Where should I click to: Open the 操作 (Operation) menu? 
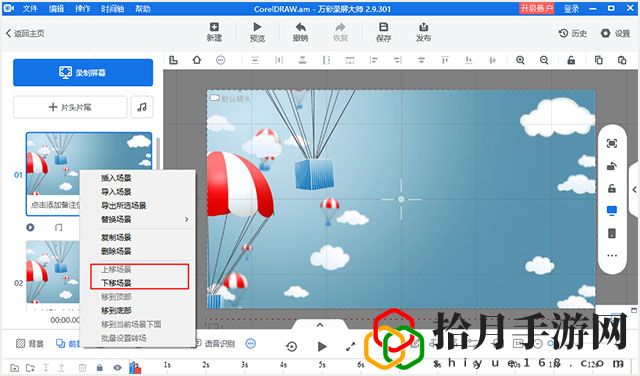tap(82, 8)
